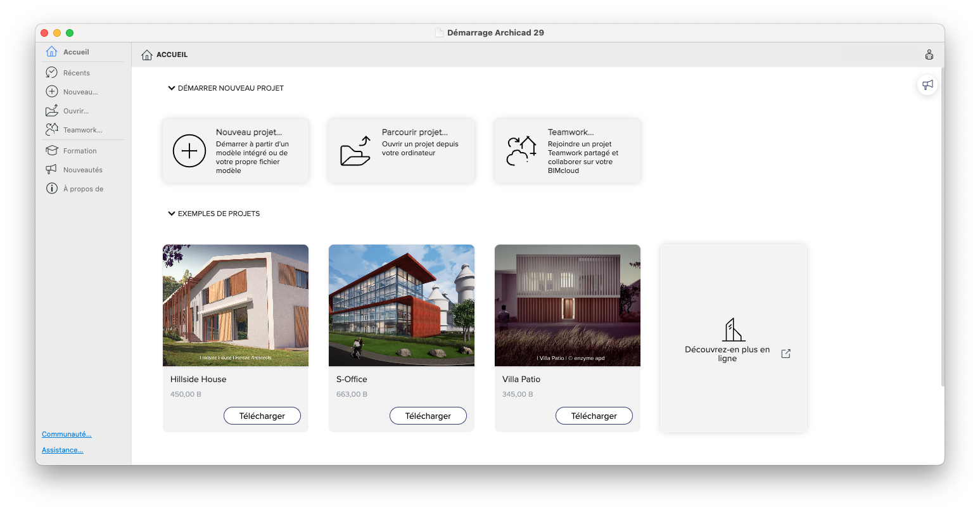The height and width of the screenshot is (512, 980).
Task: Click the Nouveautés megaphone icon in sidebar
Action: (52, 169)
